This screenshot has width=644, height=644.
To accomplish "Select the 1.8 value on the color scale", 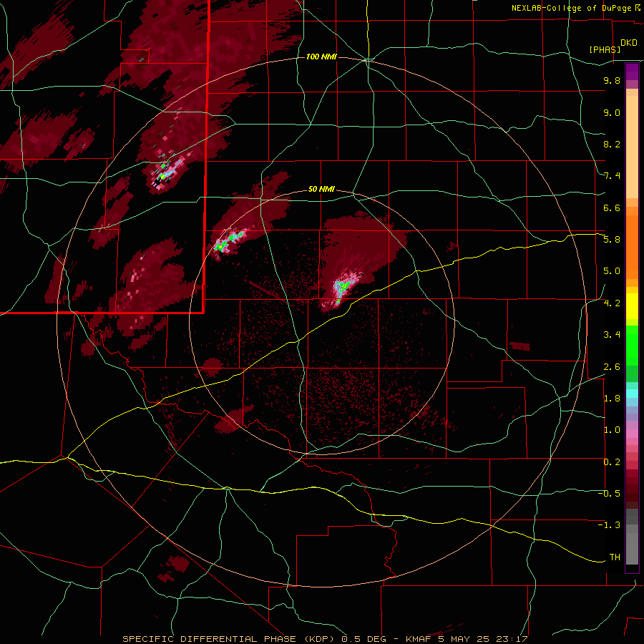I will pyautogui.click(x=612, y=398).
